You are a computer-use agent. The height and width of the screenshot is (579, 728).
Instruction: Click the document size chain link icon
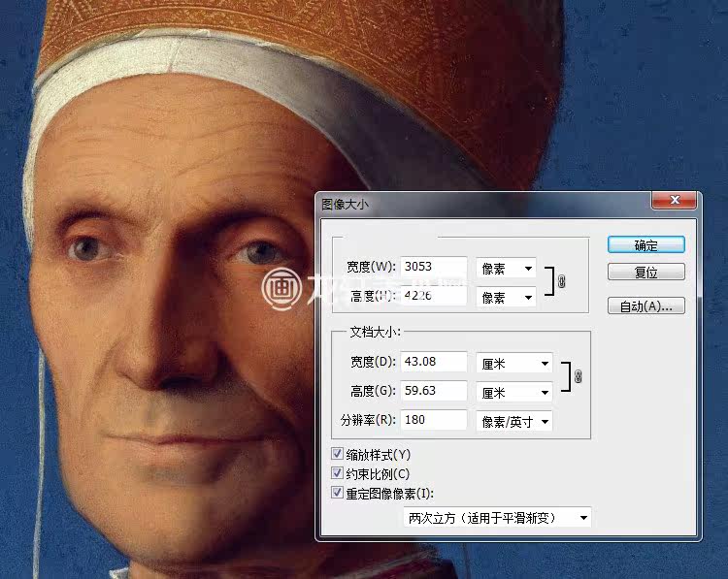[x=579, y=376]
